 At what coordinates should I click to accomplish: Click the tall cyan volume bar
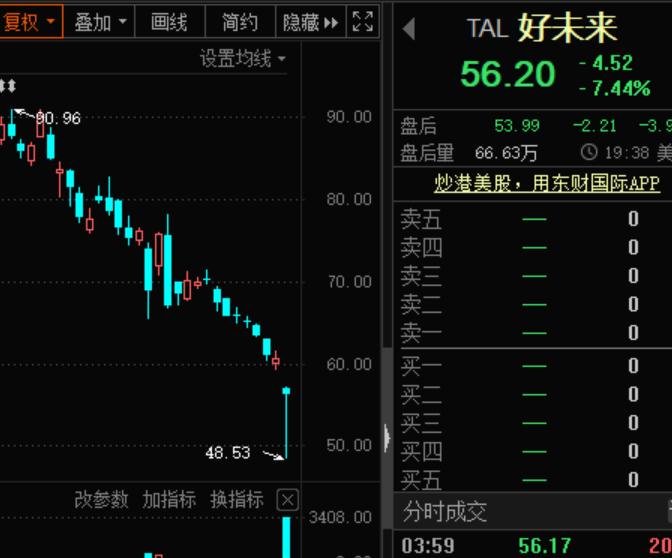click(x=287, y=536)
